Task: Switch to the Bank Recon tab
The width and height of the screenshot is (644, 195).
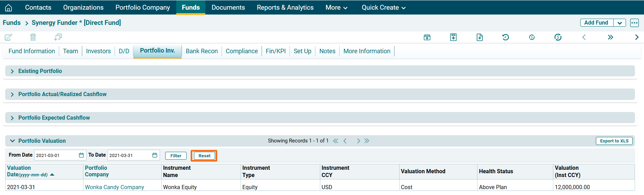Action: coord(202,51)
